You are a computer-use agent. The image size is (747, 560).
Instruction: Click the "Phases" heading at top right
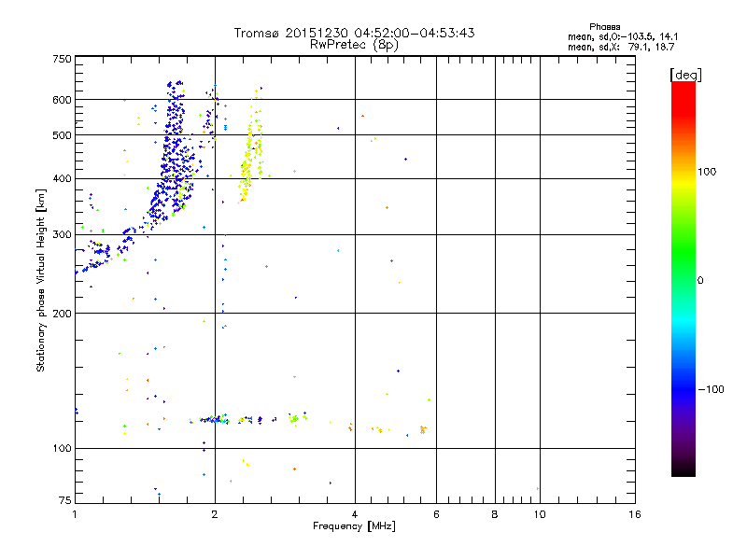click(x=604, y=27)
